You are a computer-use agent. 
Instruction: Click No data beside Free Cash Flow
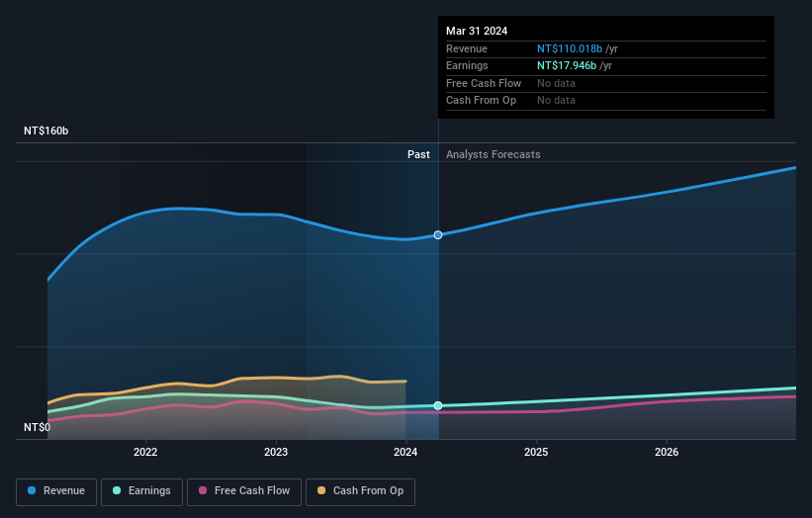(x=556, y=83)
